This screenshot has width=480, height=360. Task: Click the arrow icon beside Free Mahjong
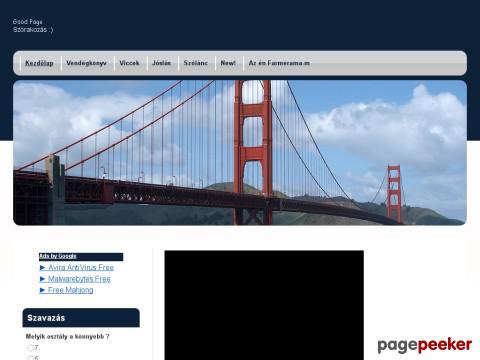point(42,290)
